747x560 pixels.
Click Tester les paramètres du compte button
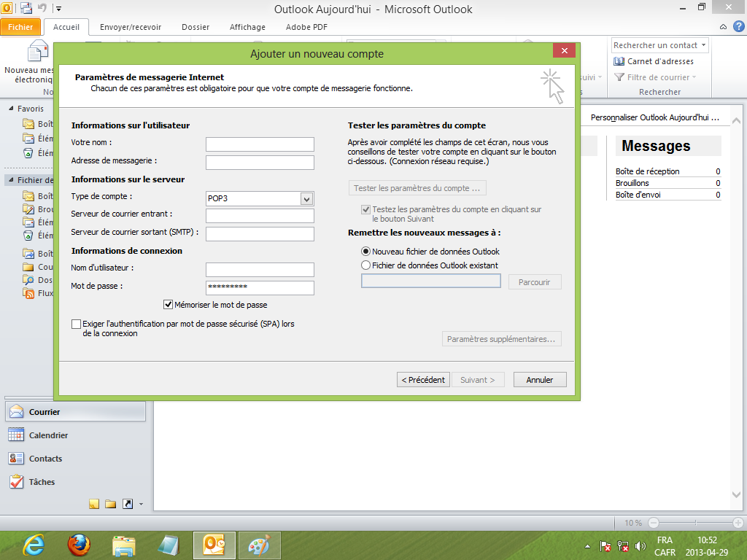tap(417, 188)
